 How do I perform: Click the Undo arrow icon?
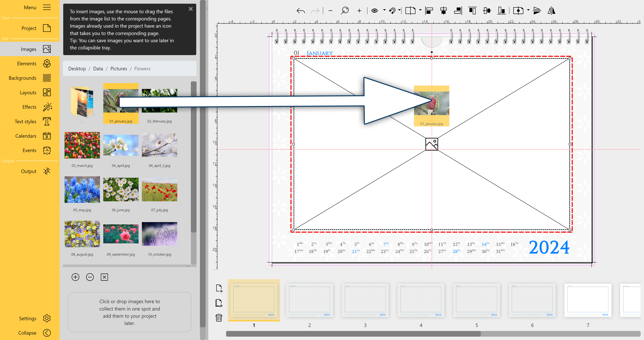tap(301, 11)
